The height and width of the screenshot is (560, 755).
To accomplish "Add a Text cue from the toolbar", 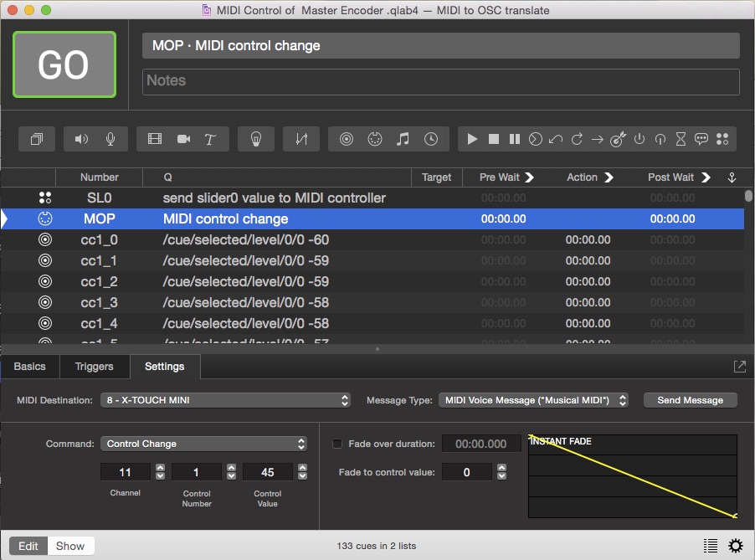I will coord(211,139).
